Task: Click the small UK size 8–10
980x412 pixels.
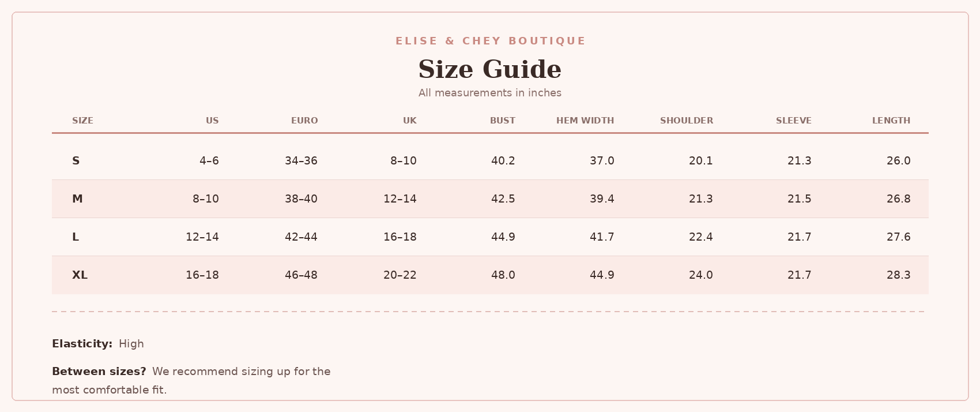Action: point(404,161)
